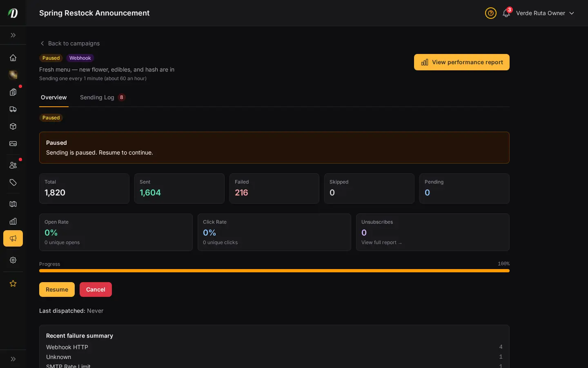Open the star icon in the sidebar
The width and height of the screenshot is (588, 368).
coord(13,283)
